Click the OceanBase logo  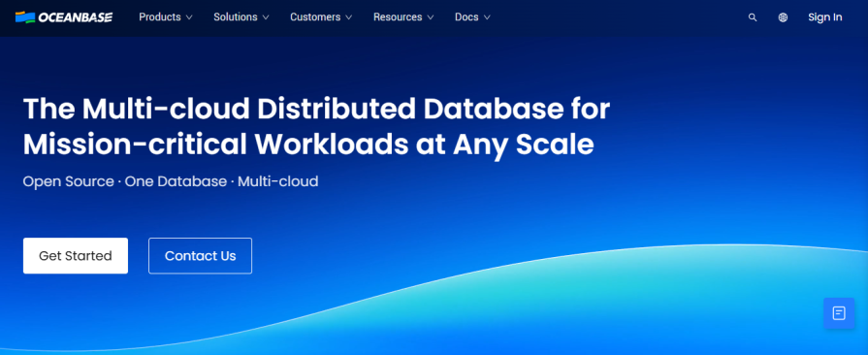click(64, 17)
